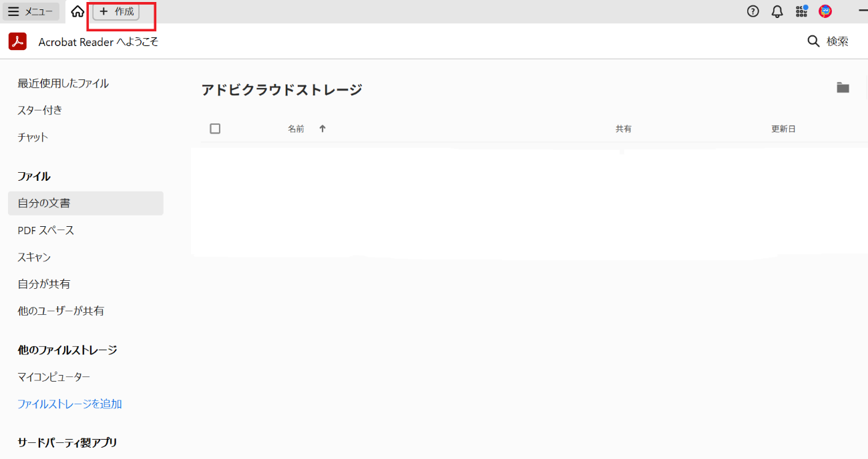The width and height of the screenshot is (868, 459).
Task: Open the help icon in the top bar
Action: [x=752, y=11]
